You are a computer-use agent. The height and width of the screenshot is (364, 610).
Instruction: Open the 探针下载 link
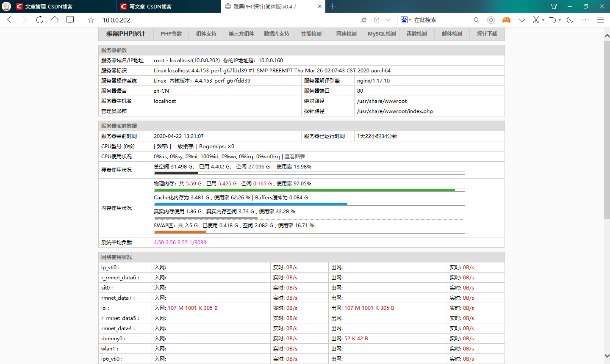tap(487, 34)
